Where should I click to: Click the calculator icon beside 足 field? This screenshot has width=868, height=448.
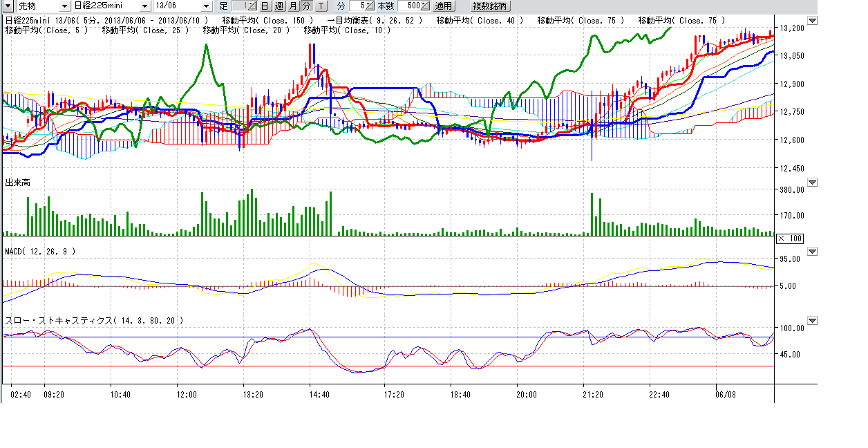[x=252, y=6]
